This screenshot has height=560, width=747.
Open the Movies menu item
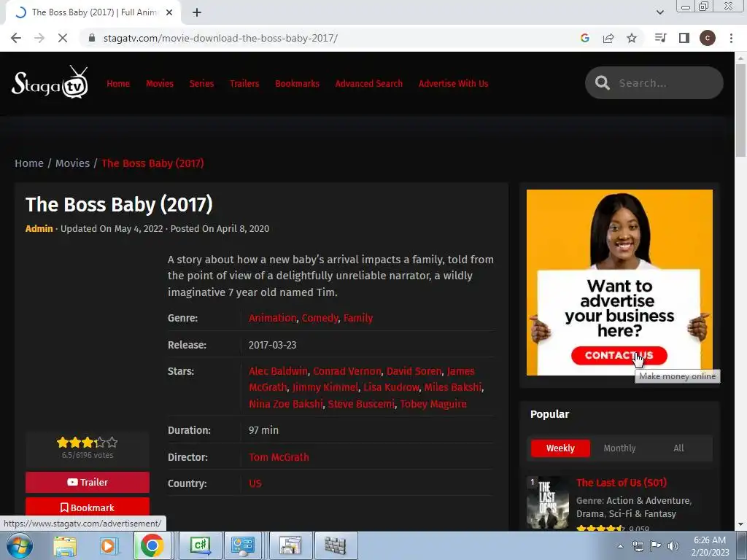(x=160, y=83)
